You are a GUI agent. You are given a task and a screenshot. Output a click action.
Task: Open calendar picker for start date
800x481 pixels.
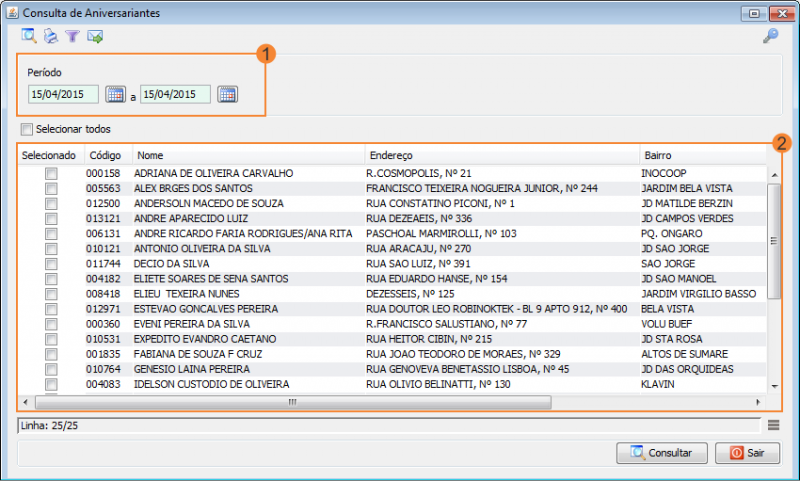(115, 94)
